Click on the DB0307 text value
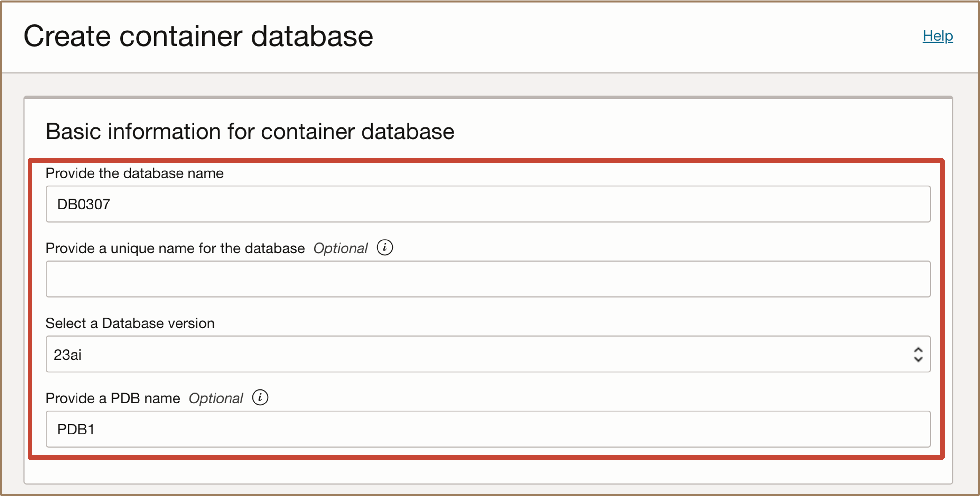Screen dimensions: 980x496 (84, 205)
